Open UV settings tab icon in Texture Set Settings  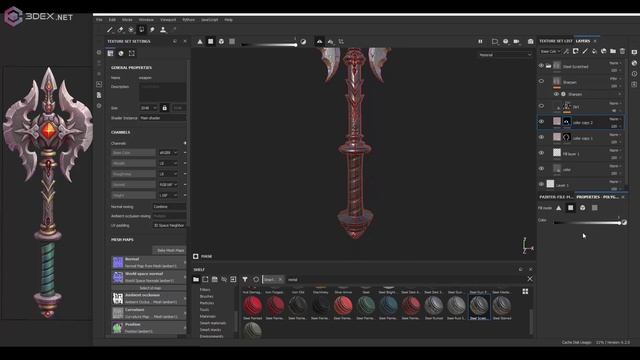[131, 53]
